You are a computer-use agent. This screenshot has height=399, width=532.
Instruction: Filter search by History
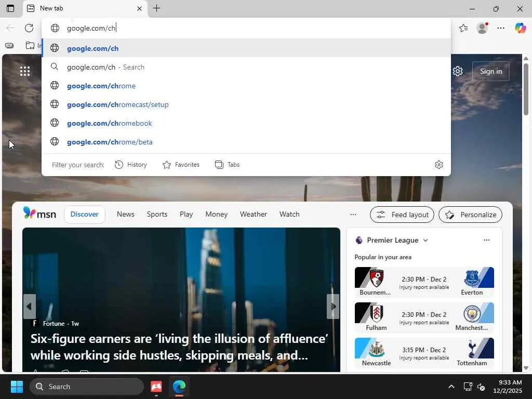pos(130,165)
